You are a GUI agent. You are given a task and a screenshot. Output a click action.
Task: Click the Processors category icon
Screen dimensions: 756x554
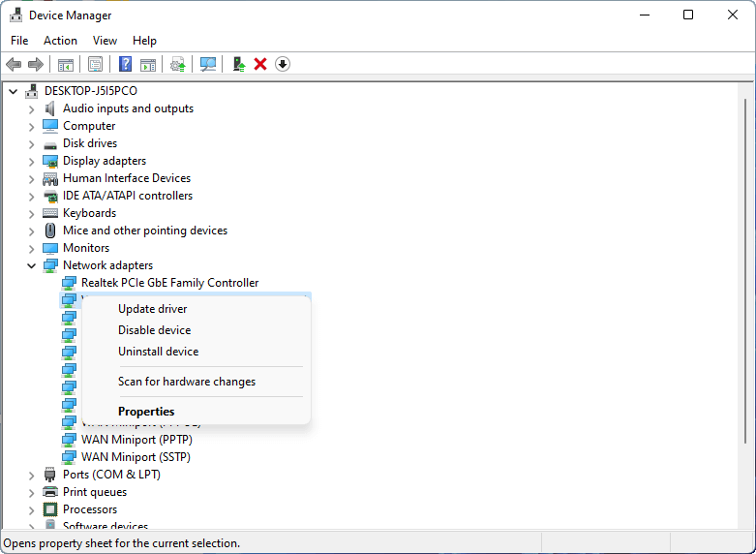pyautogui.click(x=50, y=509)
